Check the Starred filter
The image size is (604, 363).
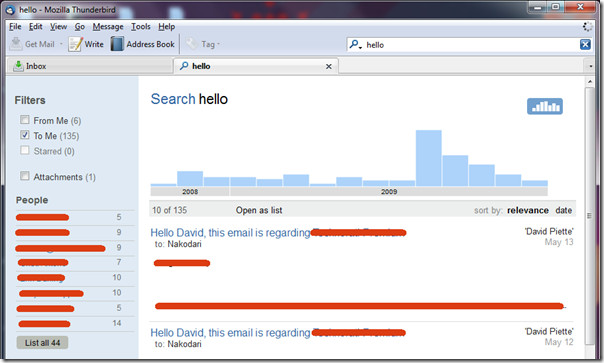[25, 150]
